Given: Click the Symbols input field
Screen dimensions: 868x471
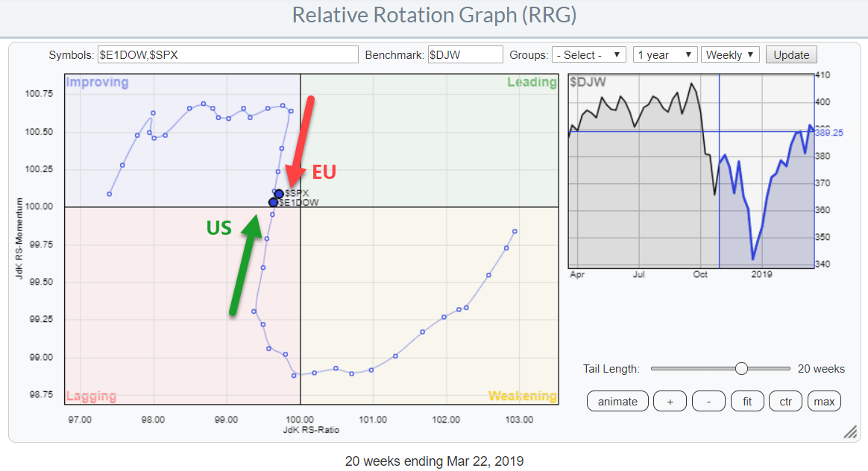Looking at the screenshot, I should coord(228,55).
